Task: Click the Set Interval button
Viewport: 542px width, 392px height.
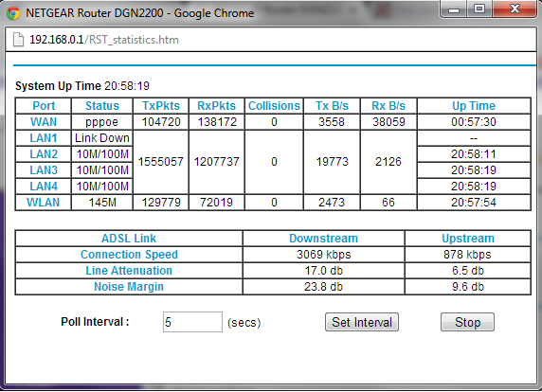Action: point(362,322)
